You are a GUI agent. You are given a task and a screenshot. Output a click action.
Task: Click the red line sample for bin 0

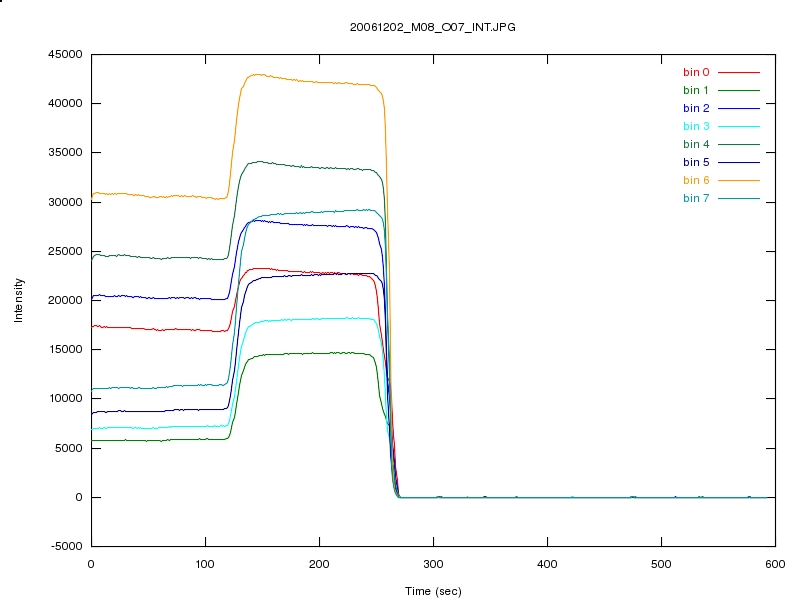[739, 72]
